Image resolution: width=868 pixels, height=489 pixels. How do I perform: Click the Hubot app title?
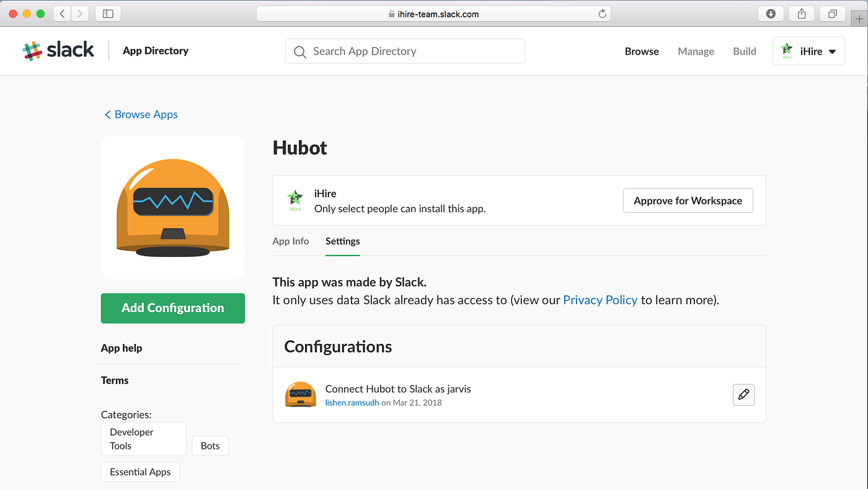(x=300, y=148)
